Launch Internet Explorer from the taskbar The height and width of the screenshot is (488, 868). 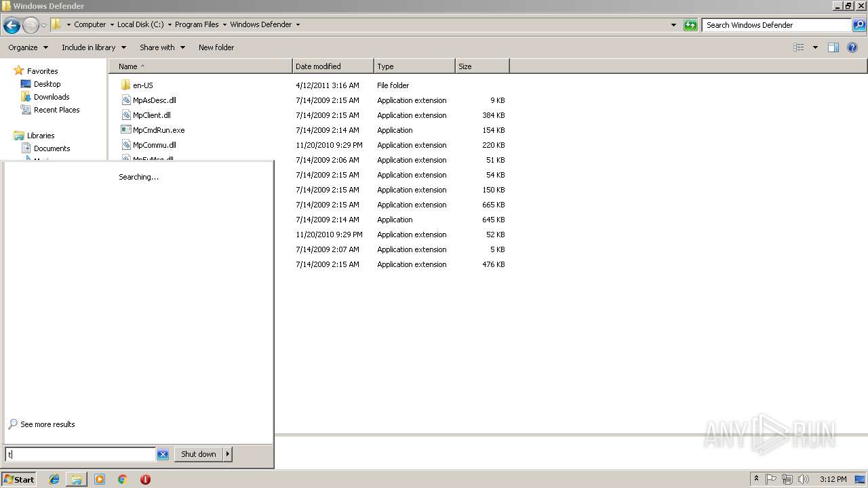(x=54, y=479)
